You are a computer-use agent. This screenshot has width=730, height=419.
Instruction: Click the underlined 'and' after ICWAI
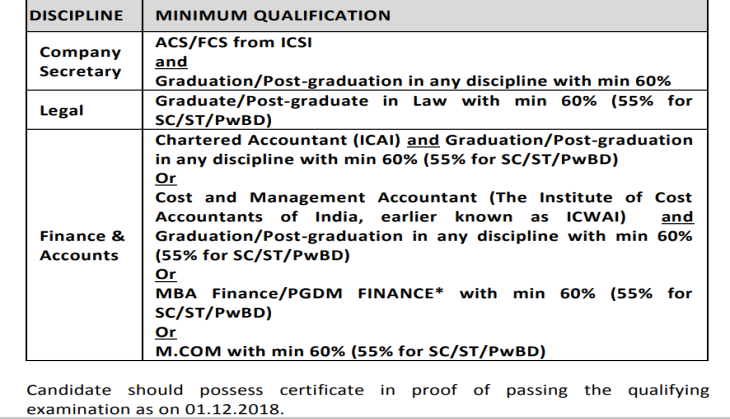click(x=677, y=216)
